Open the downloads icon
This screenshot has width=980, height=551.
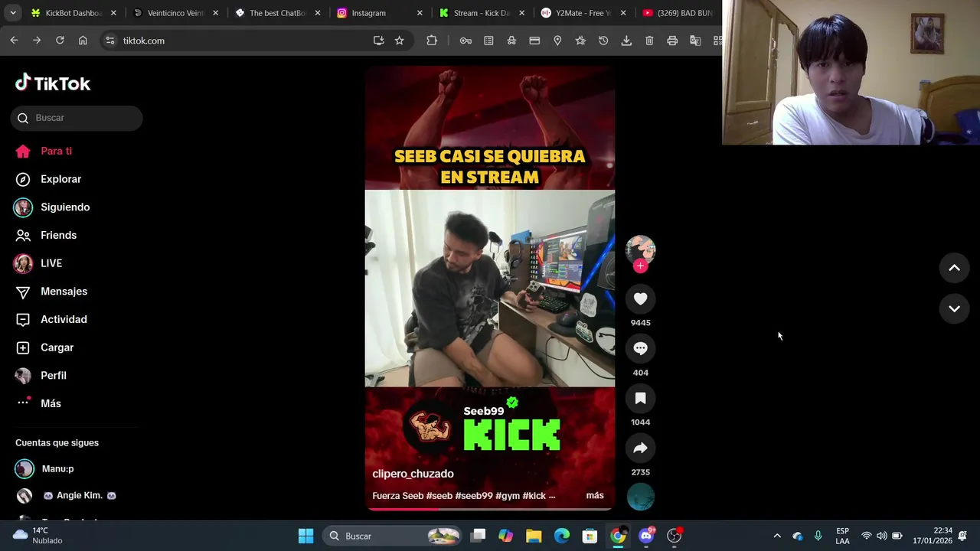(x=626, y=41)
